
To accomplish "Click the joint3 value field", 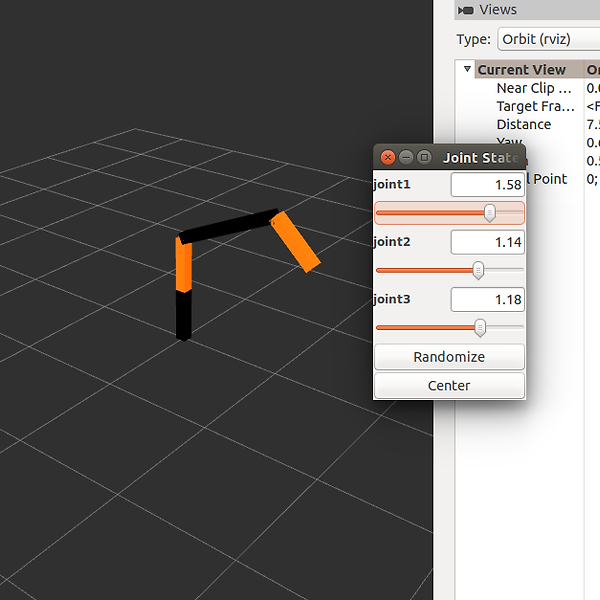I will 487,299.
